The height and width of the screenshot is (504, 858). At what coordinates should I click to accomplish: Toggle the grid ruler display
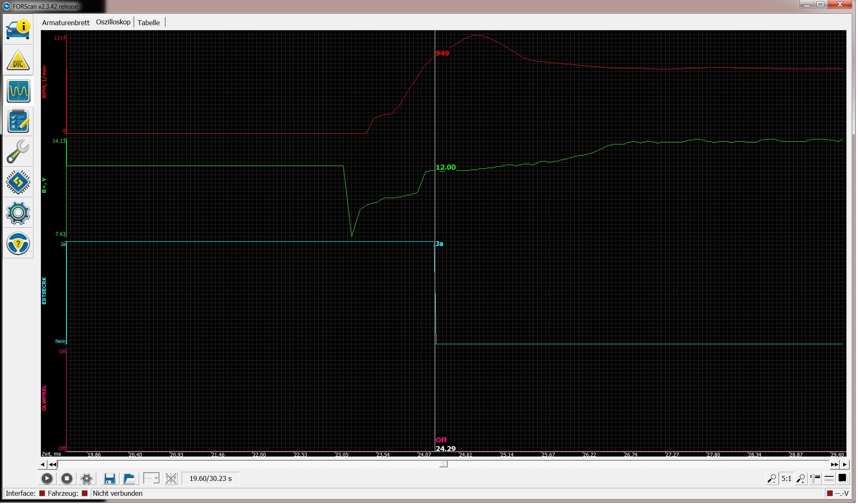coord(815,479)
